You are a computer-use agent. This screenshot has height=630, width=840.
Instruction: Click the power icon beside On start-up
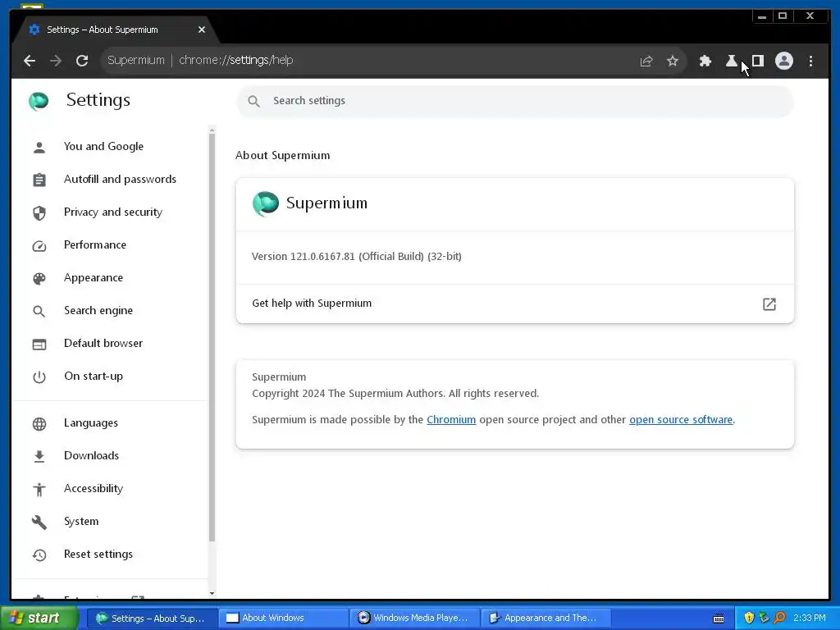pos(39,377)
